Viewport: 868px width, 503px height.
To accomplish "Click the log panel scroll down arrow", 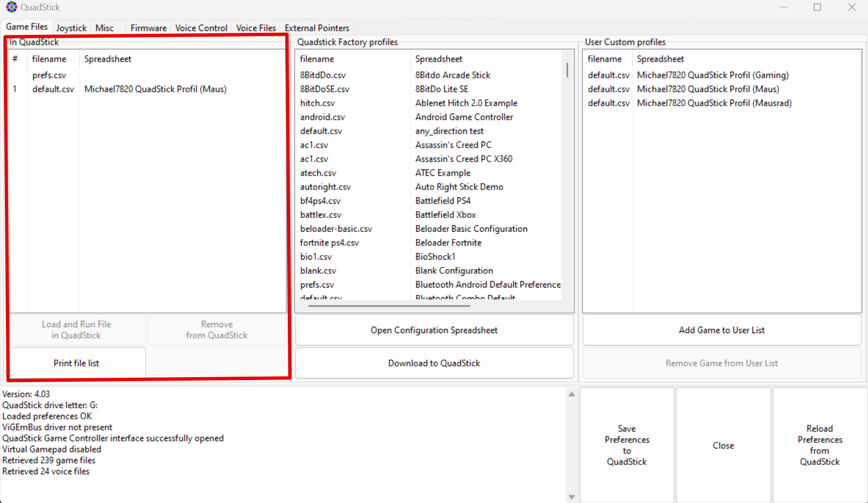I will click(x=571, y=497).
